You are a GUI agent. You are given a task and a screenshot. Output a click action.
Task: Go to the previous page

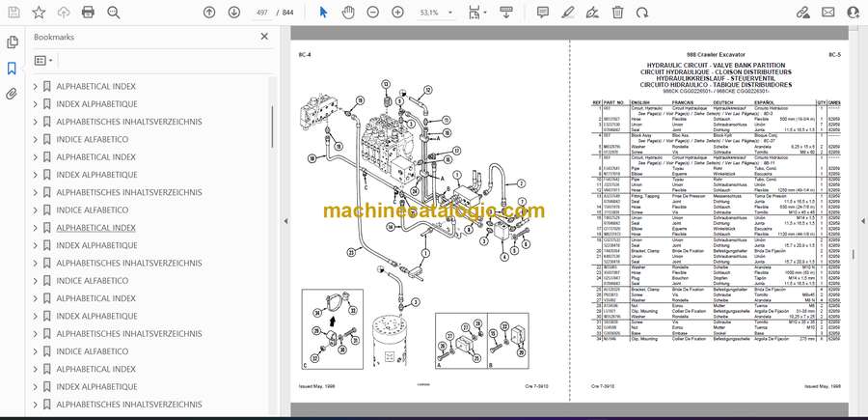(209, 13)
